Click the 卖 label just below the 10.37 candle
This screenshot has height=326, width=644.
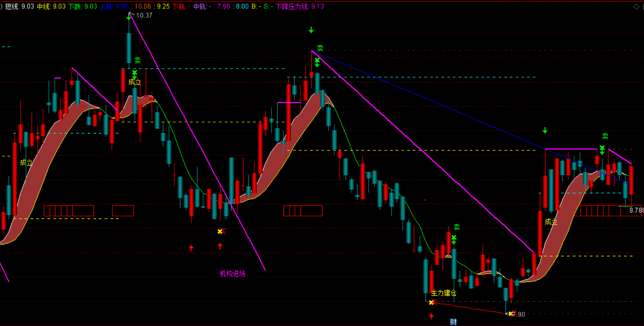pos(138,61)
